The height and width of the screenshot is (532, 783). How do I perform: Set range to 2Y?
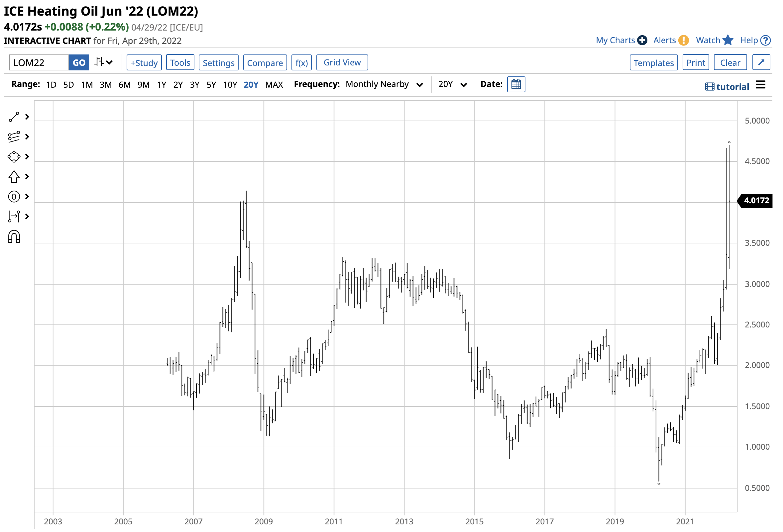click(178, 84)
